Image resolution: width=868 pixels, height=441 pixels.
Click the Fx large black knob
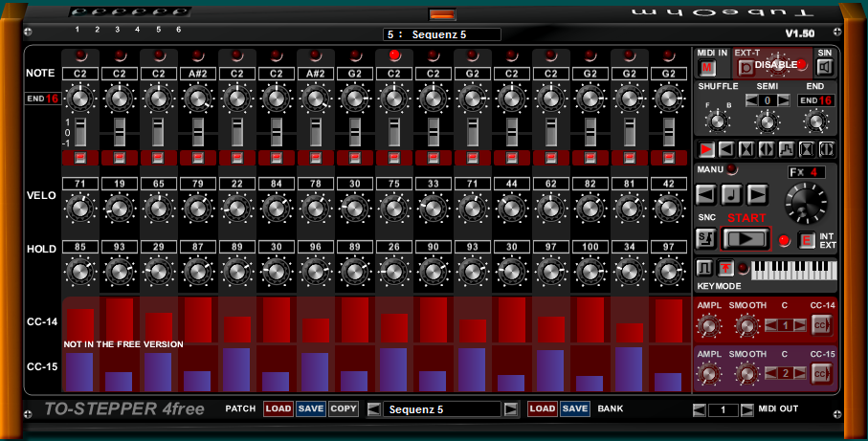point(806,203)
